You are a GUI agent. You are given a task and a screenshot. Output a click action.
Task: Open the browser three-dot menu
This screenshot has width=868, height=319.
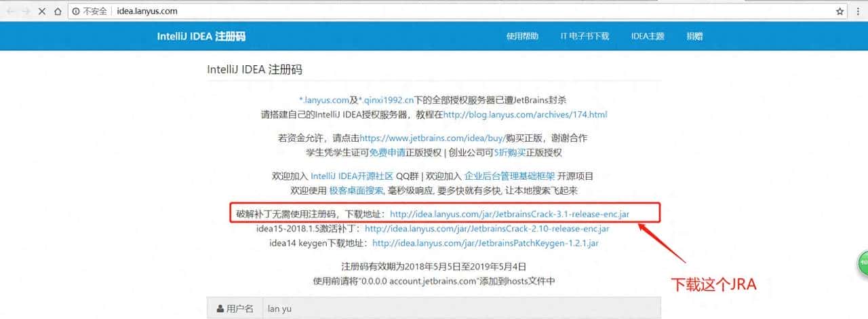click(x=859, y=12)
